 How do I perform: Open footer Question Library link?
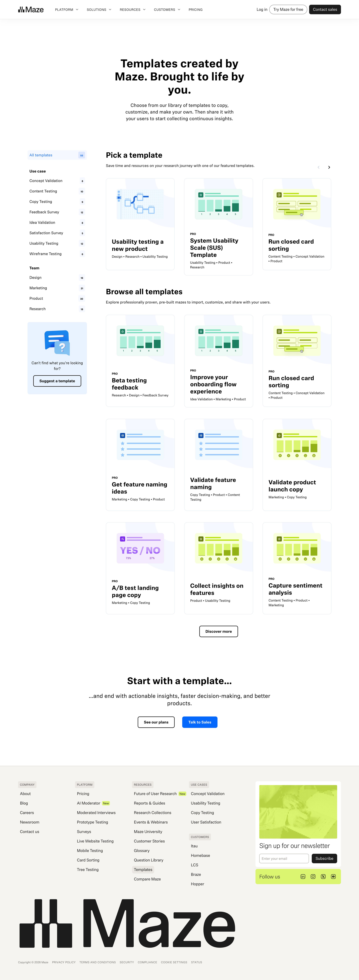tap(149, 860)
